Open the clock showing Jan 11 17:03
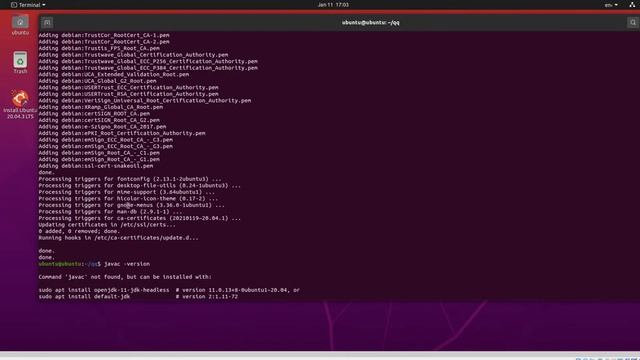 333,5
